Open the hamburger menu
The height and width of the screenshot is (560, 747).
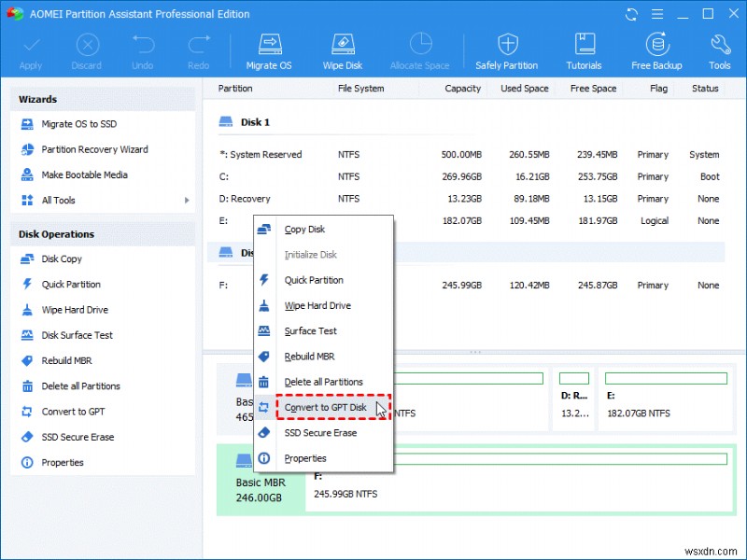point(657,14)
